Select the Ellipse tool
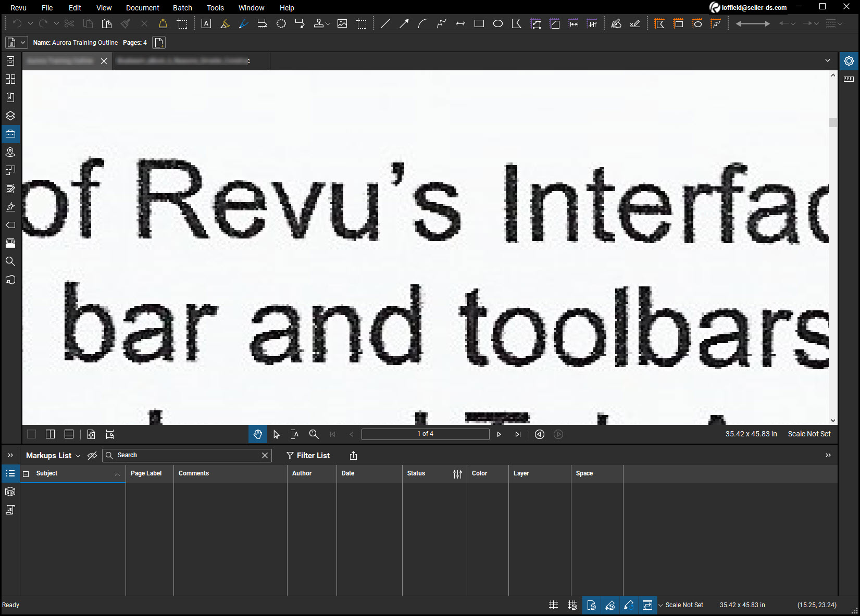The height and width of the screenshot is (616, 860). pyautogui.click(x=498, y=23)
